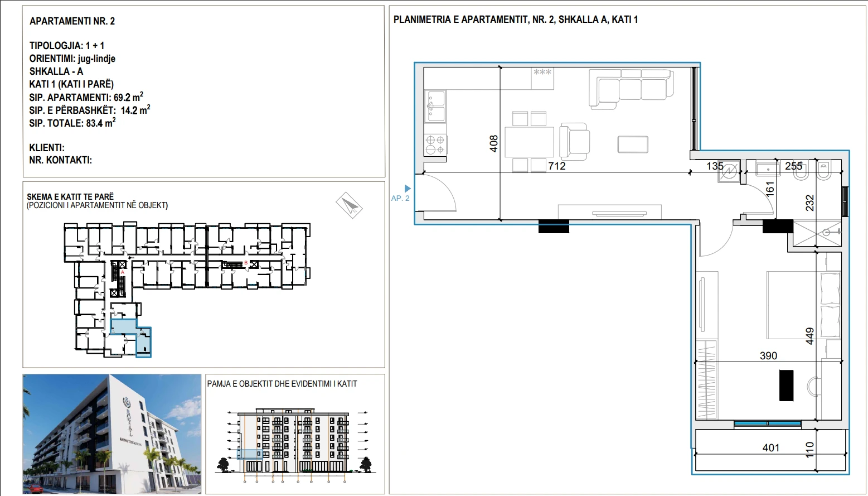This screenshot has height=496, width=868.
Task: Click the 408 vertical dimension label
Action: point(494,143)
